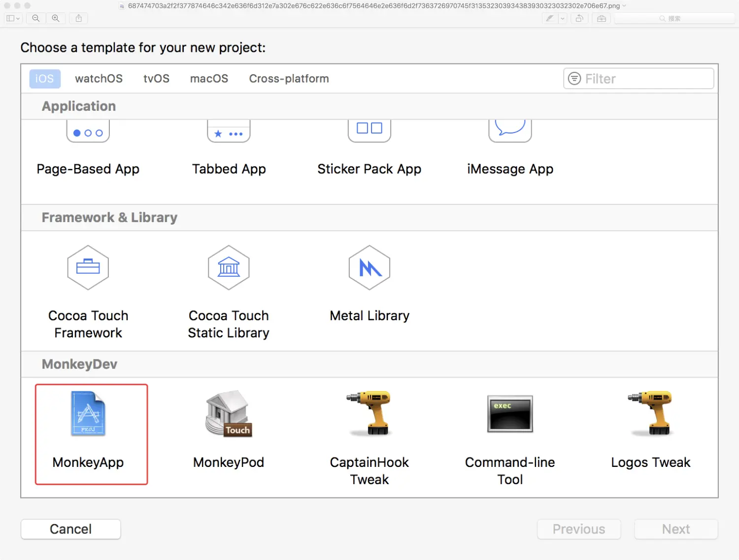
Task: Select the MonkeyPod template icon
Action: pyautogui.click(x=229, y=414)
